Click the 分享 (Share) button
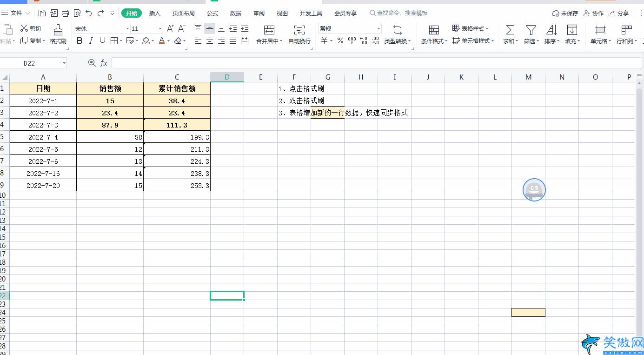The height and width of the screenshot is (355, 644). (x=619, y=13)
